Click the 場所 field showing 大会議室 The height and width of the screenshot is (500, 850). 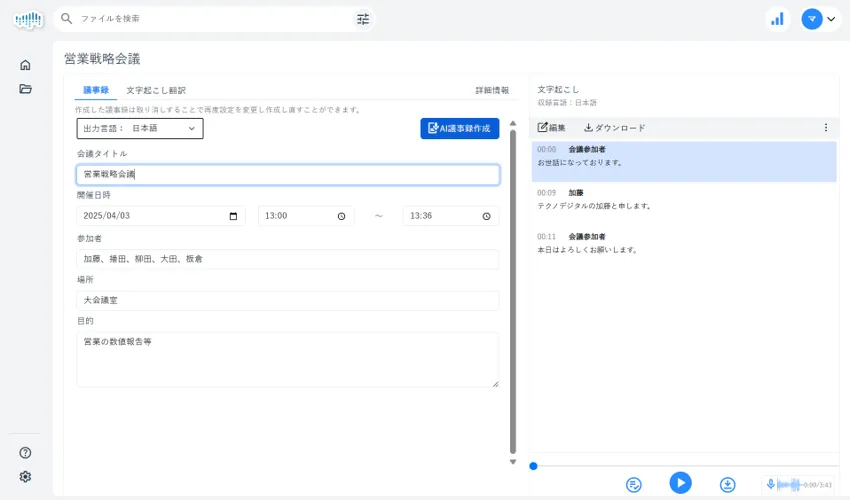point(288,300)
